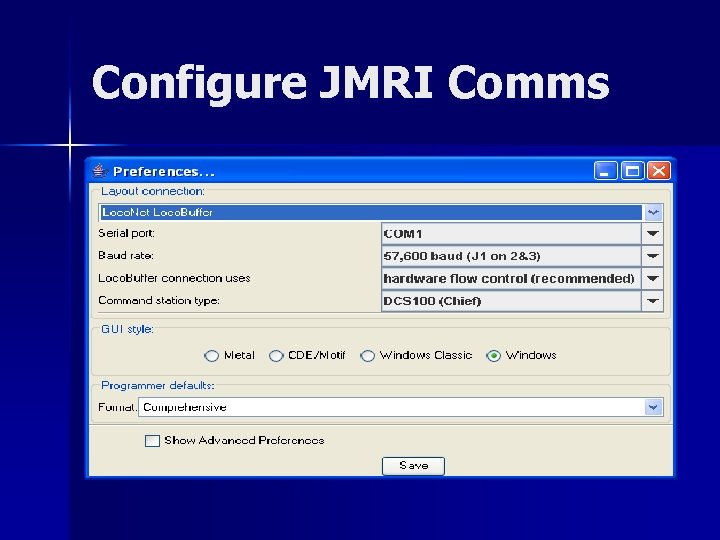Click the Configure JMRI Comms slide heading
Image resolution: width=720 pixels, height=540 pixels.
(350, 83)
